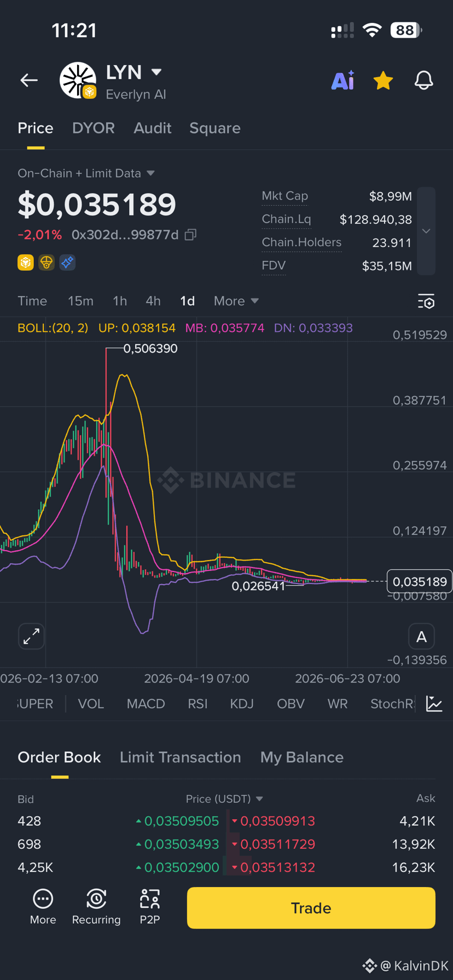
Task: Enable the WR indicator
Action: pyautogui.click(x=338, y=704)
